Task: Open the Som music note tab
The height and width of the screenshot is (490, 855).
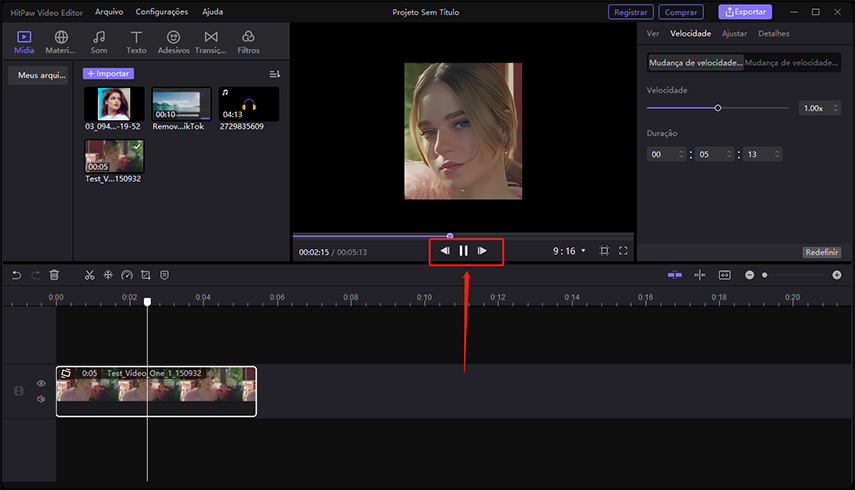Action: (99, 42)
